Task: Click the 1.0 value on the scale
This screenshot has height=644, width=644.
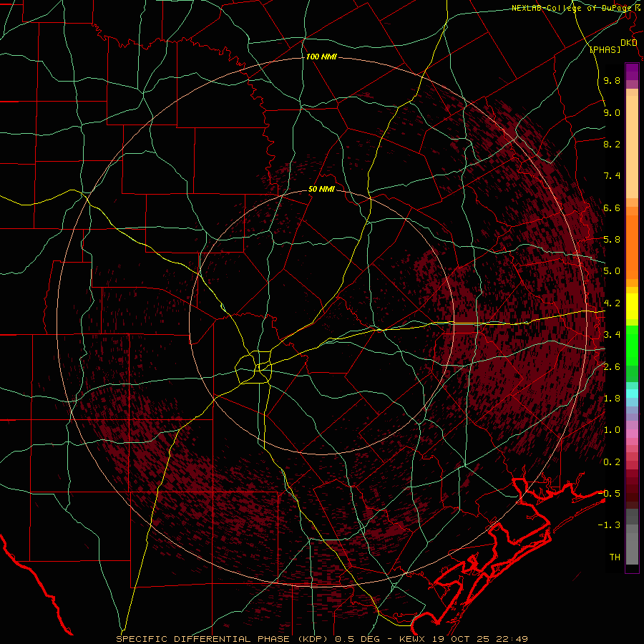Action: (612, 431)
